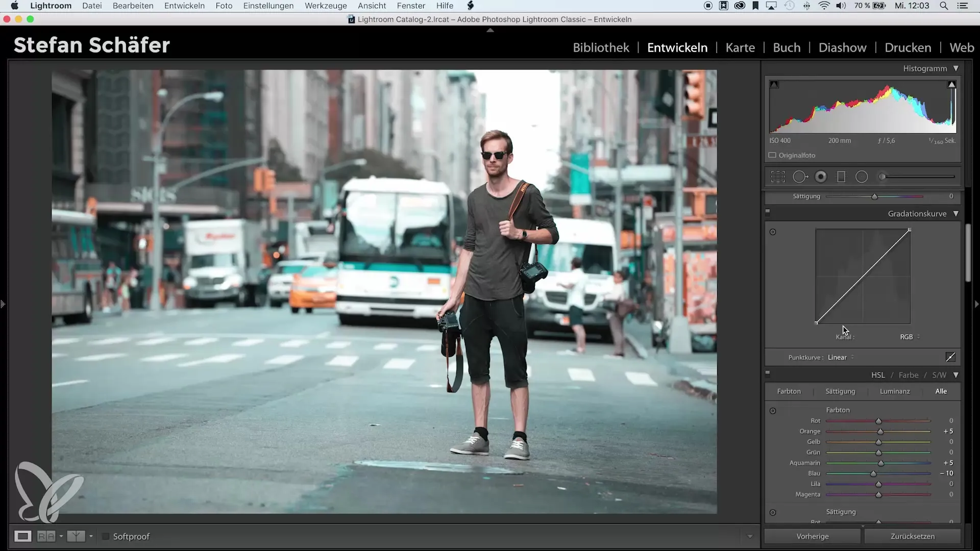Open the Entwickeln menu
The height and width of the screenshot is (551, 980).
coord(184,6)
